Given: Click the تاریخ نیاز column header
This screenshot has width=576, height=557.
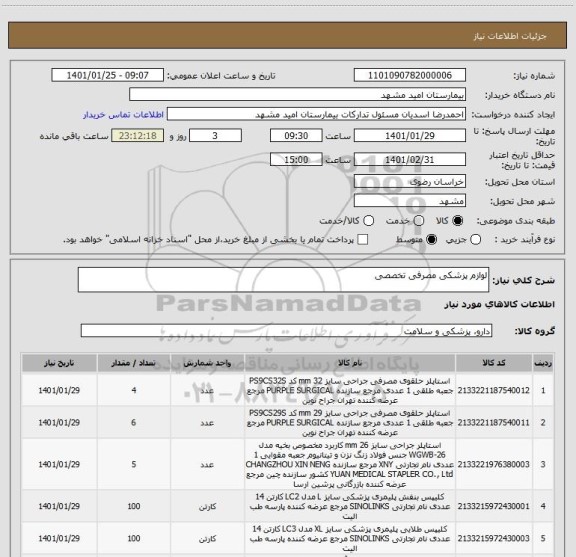Looking at the screenshot, I should [x=59, y=363].
